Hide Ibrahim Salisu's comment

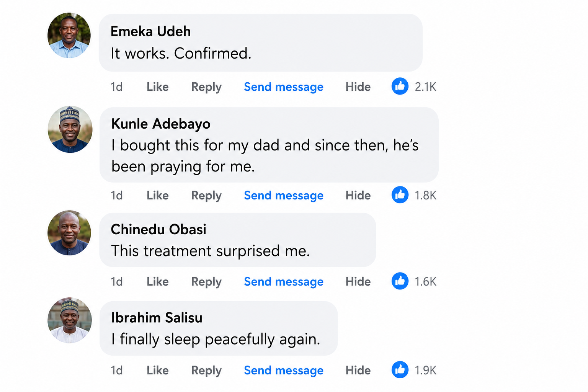point(358,371)
